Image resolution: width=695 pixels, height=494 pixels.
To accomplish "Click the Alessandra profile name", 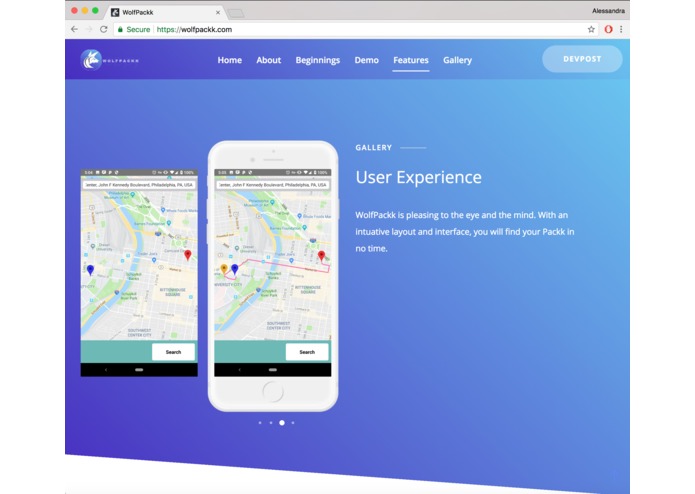I will (608, 11).
